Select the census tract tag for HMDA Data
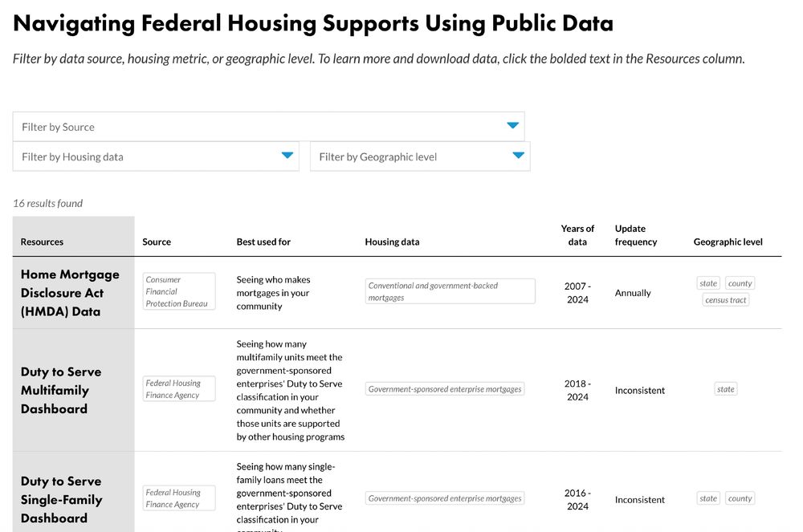The image size is (803, 532). [725, 299]
